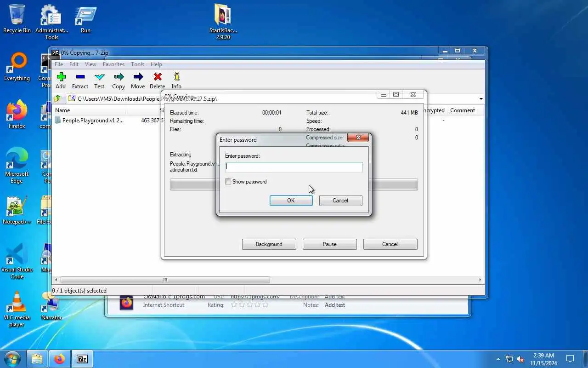
Task: Open File Explorer from the taskbar
Action: pyautogui.click(x=37, y=359)
